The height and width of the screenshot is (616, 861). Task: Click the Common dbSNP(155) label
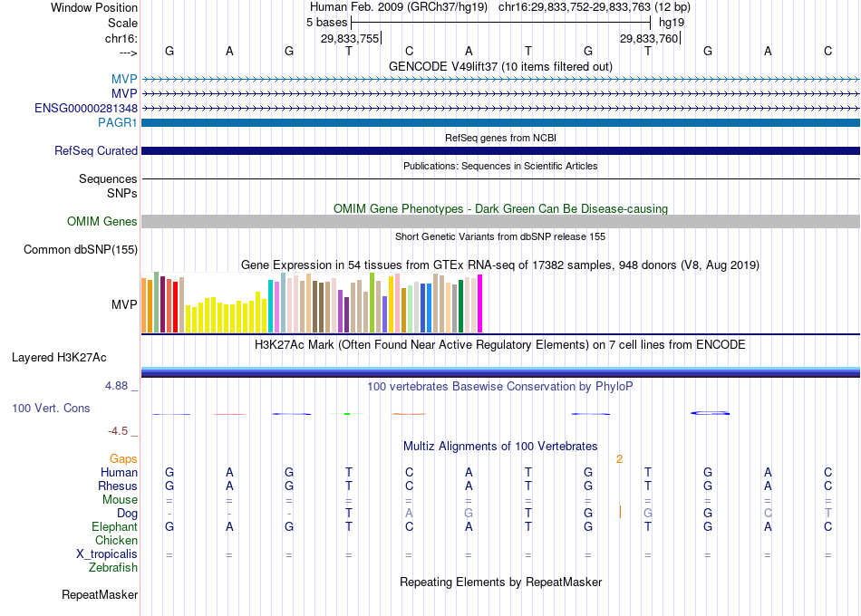81,249
